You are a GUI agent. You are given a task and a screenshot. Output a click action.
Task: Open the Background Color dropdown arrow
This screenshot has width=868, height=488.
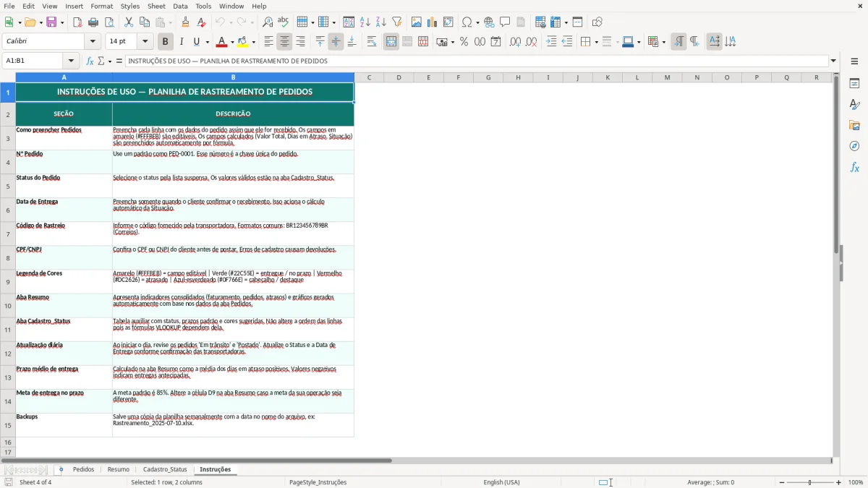tap(253, 42)
